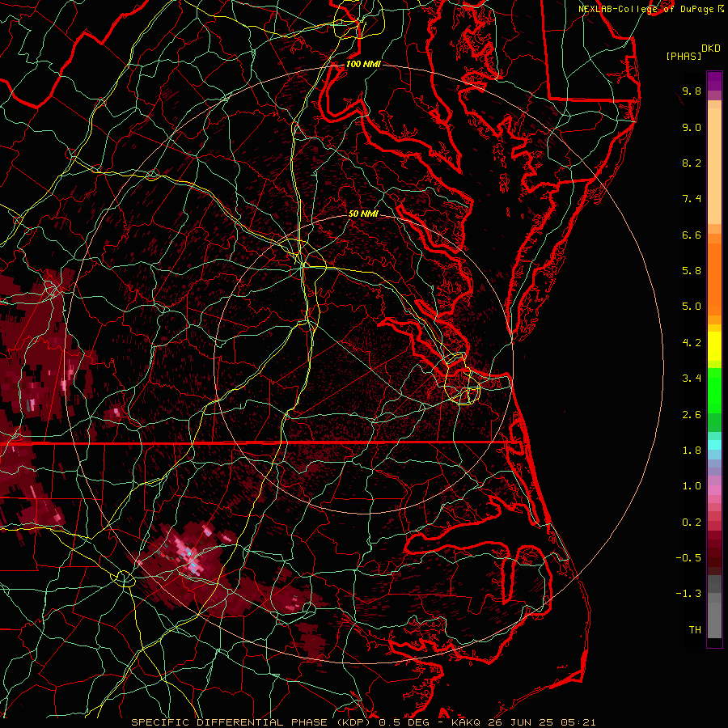728x728 pixels.
Task: Click the 8.2 scale value
Action: click(x=692, y=163)
